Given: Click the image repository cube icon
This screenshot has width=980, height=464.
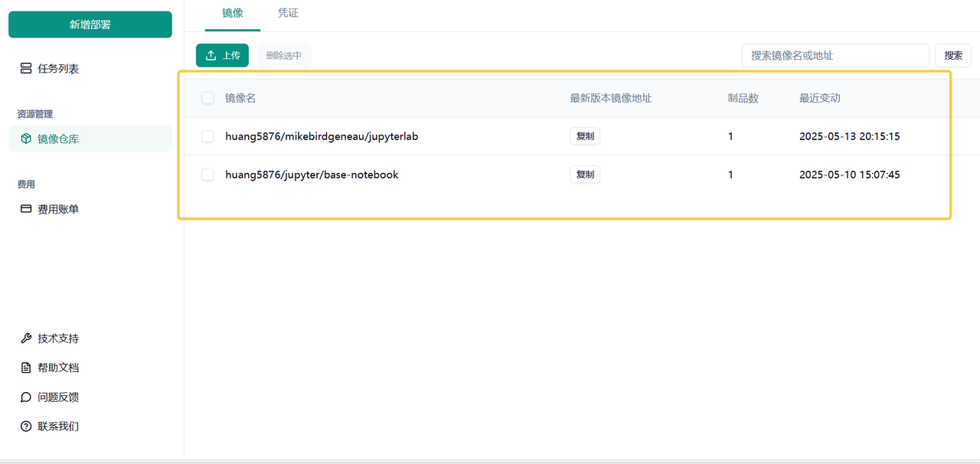Looking at the screenshot, I should [26, 139].
